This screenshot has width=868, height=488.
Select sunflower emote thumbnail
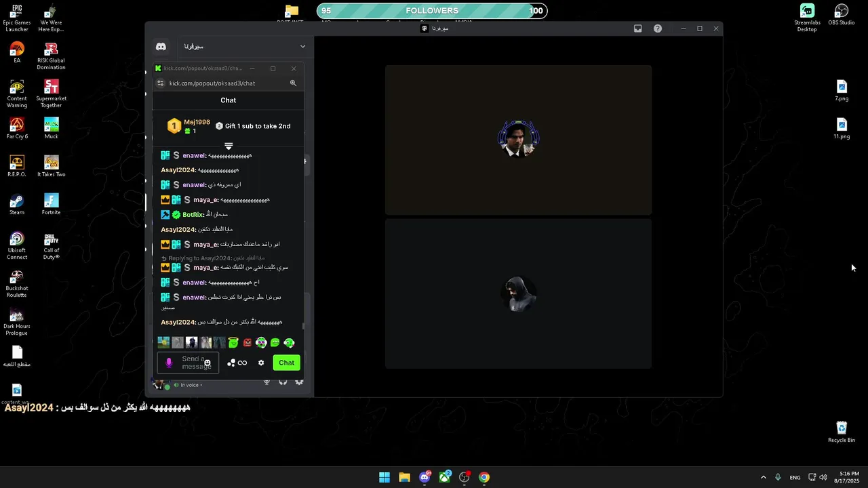163,343
